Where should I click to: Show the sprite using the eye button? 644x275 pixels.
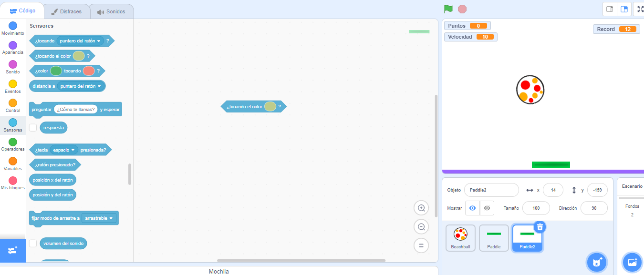[x=472, y=208]
